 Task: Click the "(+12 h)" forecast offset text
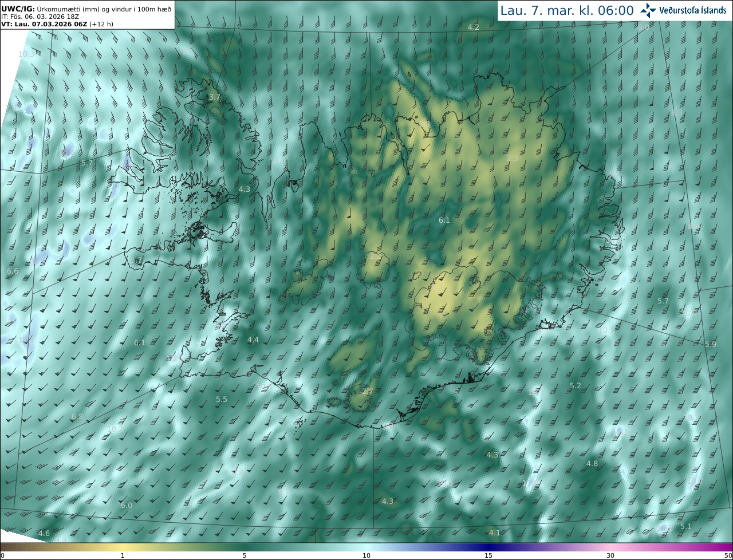pyautogui.click(x=101, y=24)
